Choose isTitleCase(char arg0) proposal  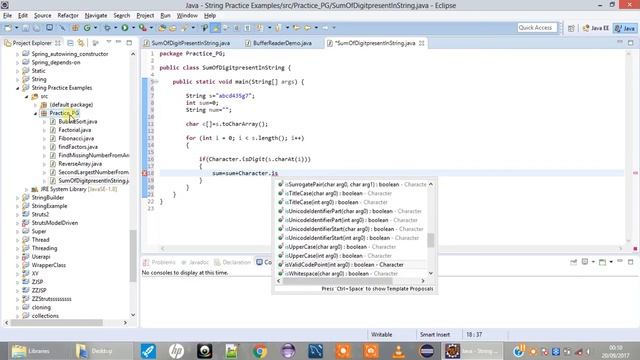(335, 193)
